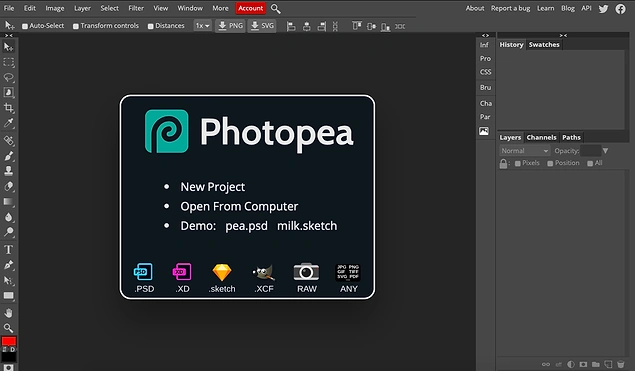
Task: Click the add raster mask icon
Action: [583, 365]
